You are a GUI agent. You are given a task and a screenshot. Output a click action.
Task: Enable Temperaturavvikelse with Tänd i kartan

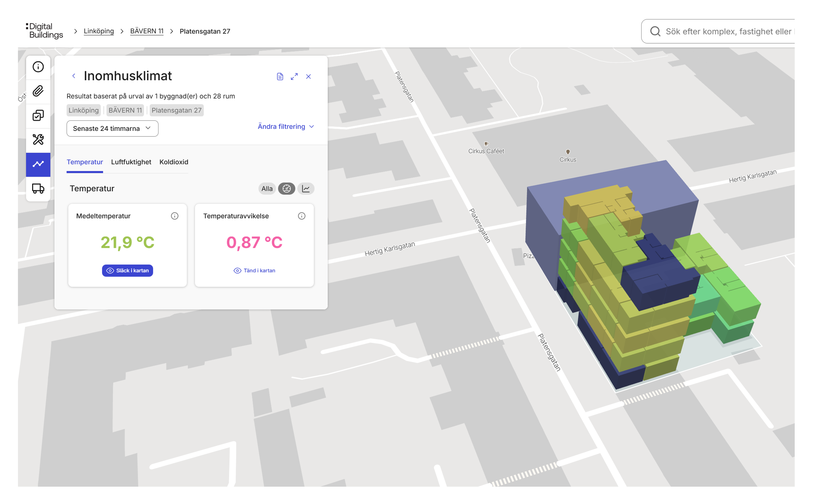click(x=254, y=271)
